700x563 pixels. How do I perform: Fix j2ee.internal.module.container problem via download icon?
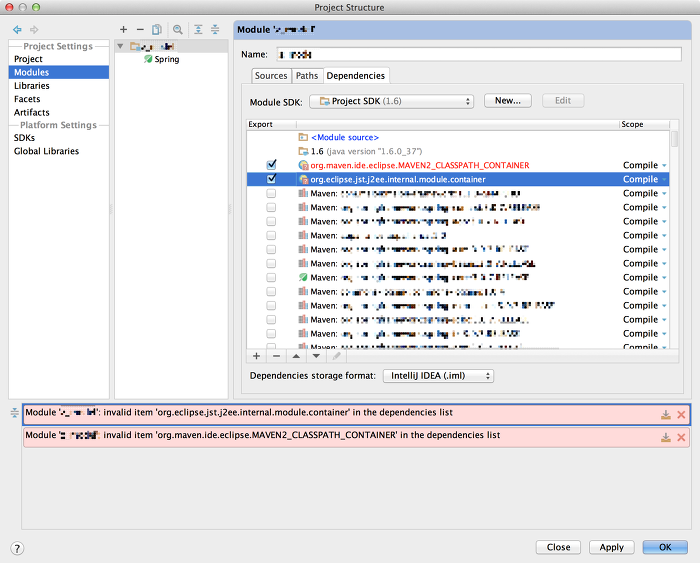[x=666, y=415]
